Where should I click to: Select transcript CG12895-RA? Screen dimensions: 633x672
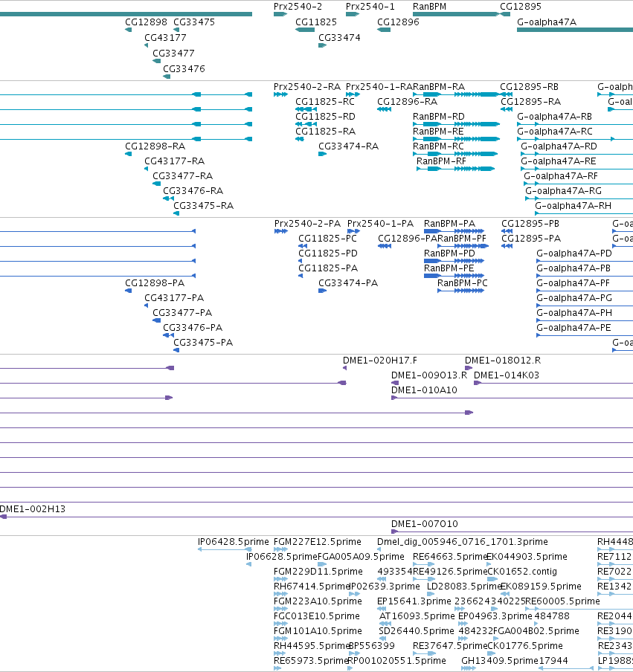click(x=530, y=102)
